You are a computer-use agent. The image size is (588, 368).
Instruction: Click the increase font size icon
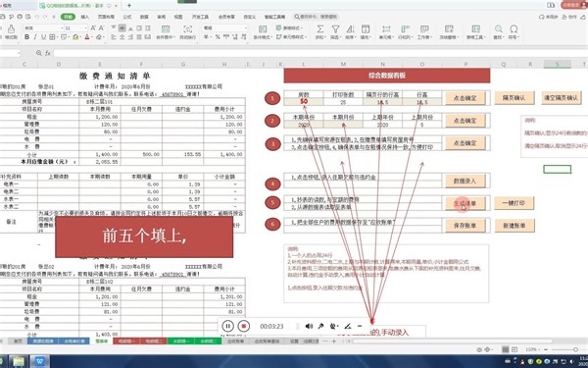[93, 28]
